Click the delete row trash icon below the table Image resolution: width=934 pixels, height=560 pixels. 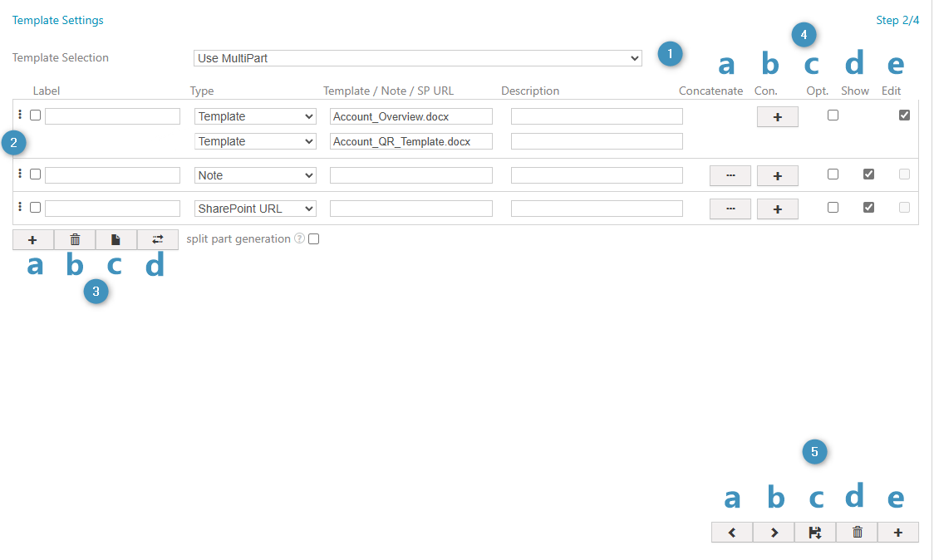[75, 239]
